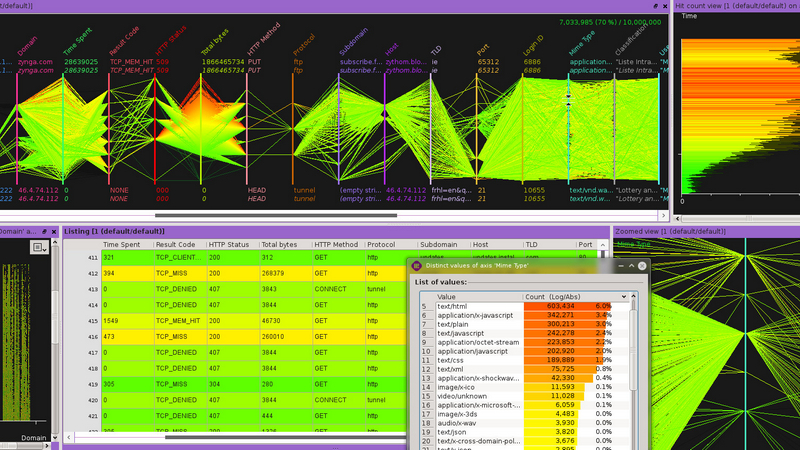Viewport: 800px width, 450px height.
Task: Click the purple icon in Distinct values dialog
Action: click(x=416, y=266)
